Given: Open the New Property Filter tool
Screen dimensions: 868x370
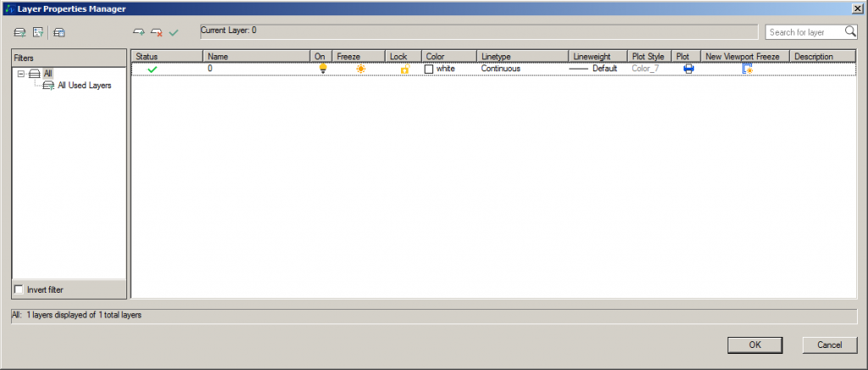Looking at the screenshot, I should click(x=19, y=33).
